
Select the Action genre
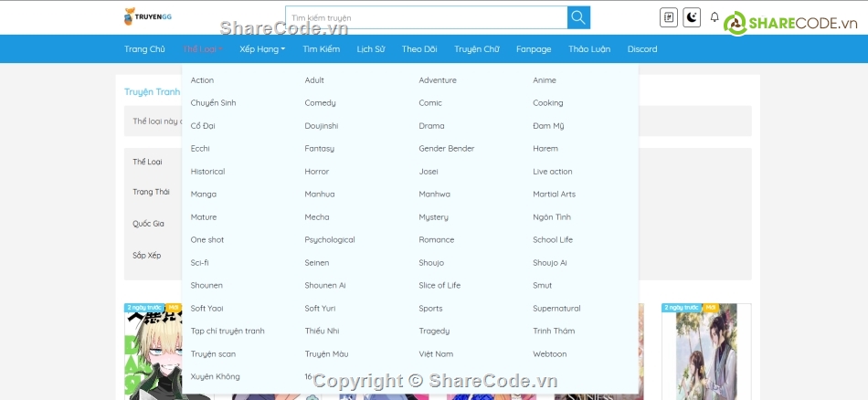point(202,80)
